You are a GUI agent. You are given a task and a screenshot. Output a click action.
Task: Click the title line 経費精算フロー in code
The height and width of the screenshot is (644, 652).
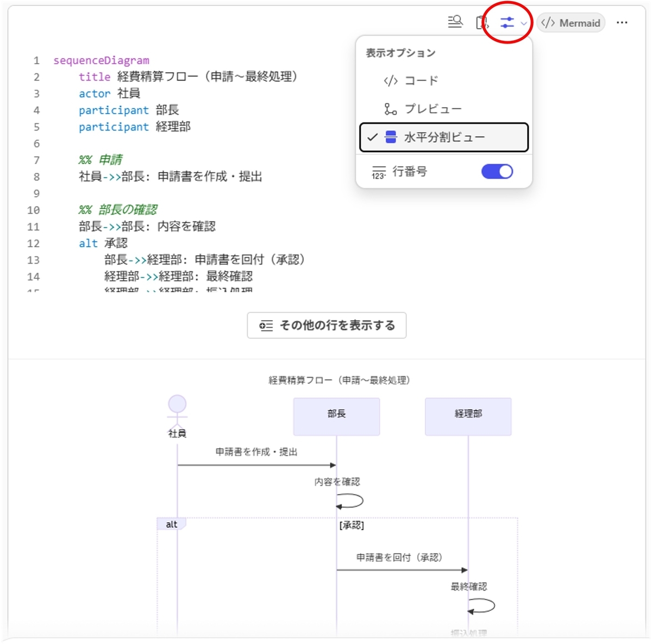click(x=188, y=77)
